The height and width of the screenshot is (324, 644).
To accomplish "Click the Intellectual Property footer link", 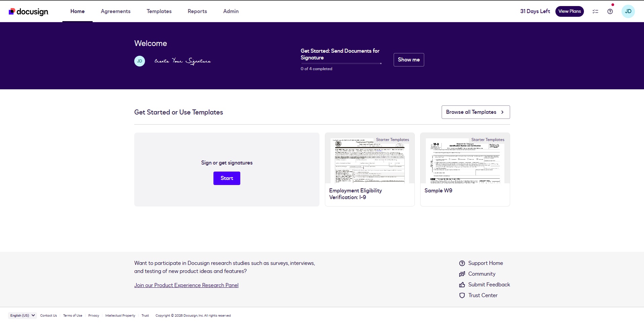I will point(120,316).
